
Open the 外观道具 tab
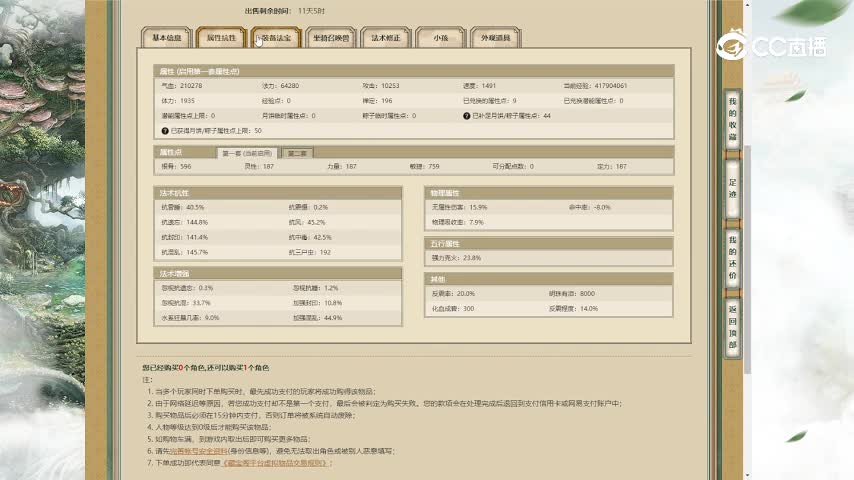click(496, 38)
